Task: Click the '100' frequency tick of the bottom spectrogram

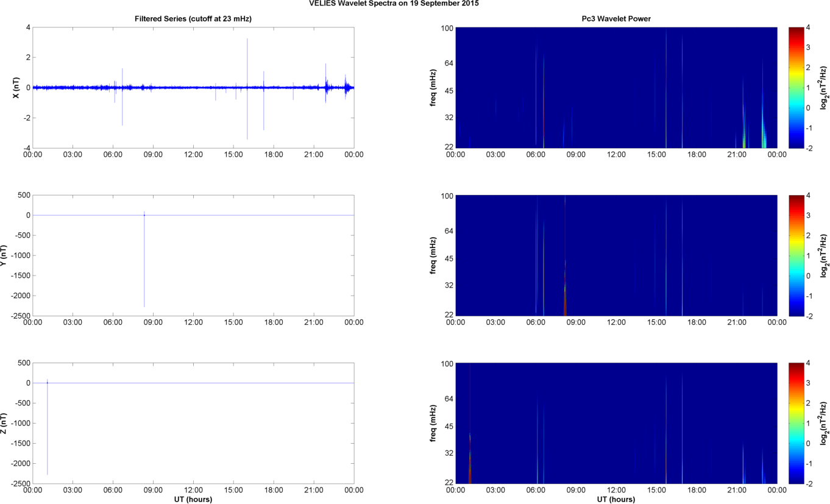Action: click(445, 363)
